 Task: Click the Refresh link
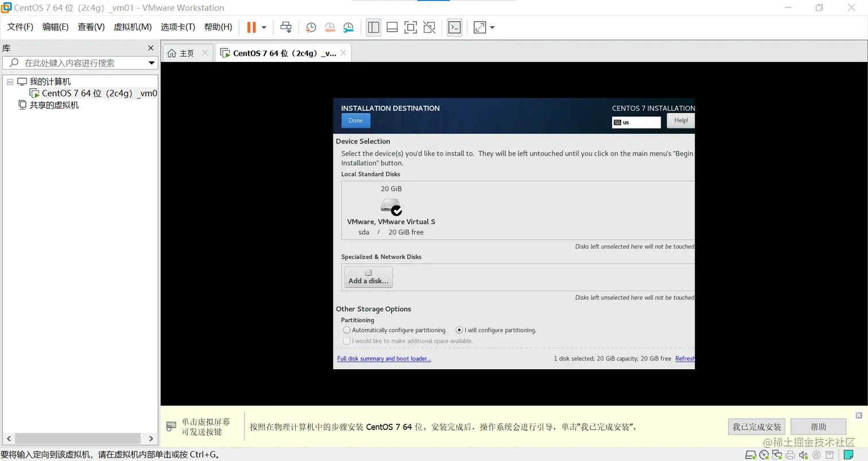(x=685, y=359)
